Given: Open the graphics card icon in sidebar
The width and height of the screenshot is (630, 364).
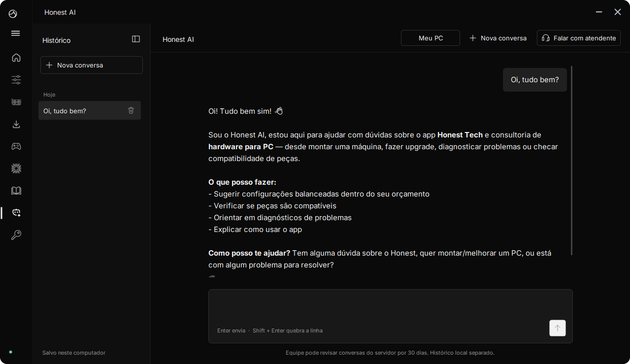Looking at the screenshot, I should (16, 102).
